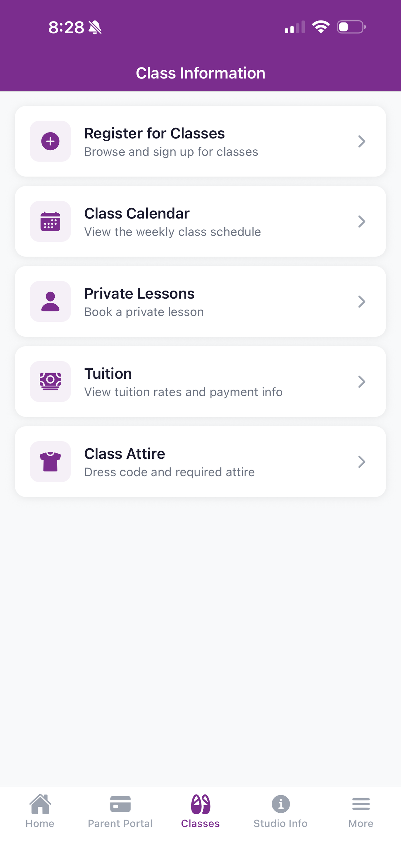Open Private Lessons using right chevron

point(362,302)
